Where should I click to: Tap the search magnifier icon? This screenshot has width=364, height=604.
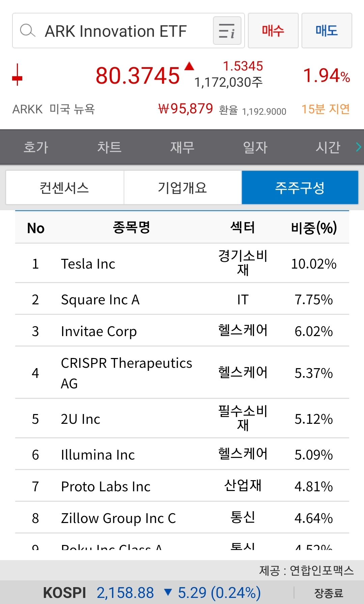[x=28, y=31]
